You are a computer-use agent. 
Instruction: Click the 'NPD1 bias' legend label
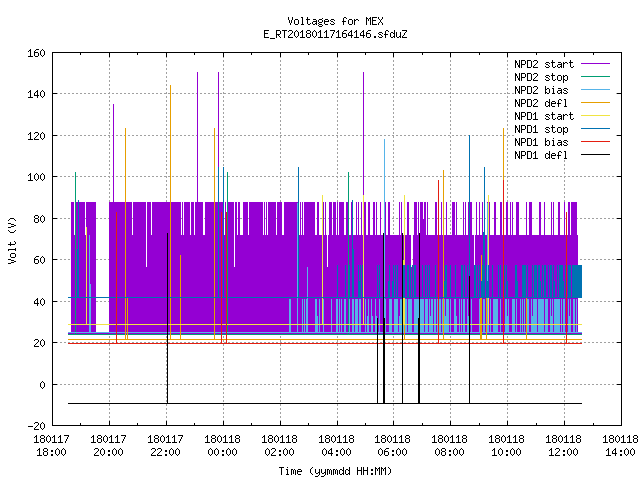coord(541,142)
